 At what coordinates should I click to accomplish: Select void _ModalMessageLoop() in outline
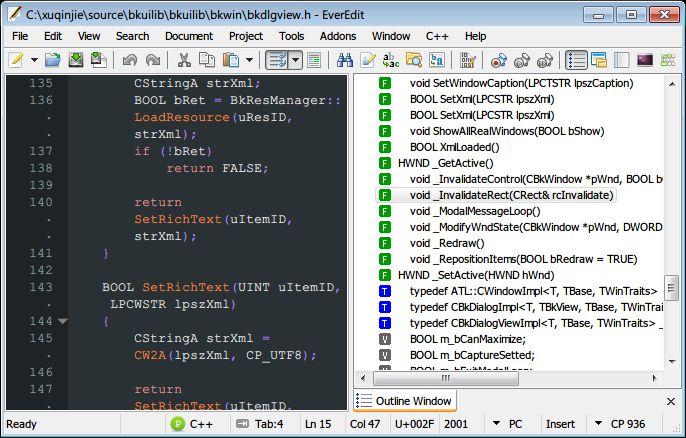coord(475,211)
